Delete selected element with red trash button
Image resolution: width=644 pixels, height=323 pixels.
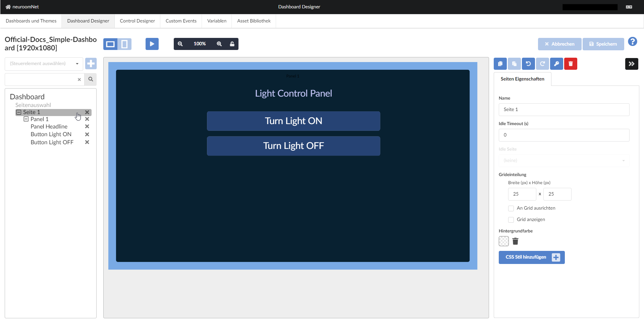pos(571,64)
